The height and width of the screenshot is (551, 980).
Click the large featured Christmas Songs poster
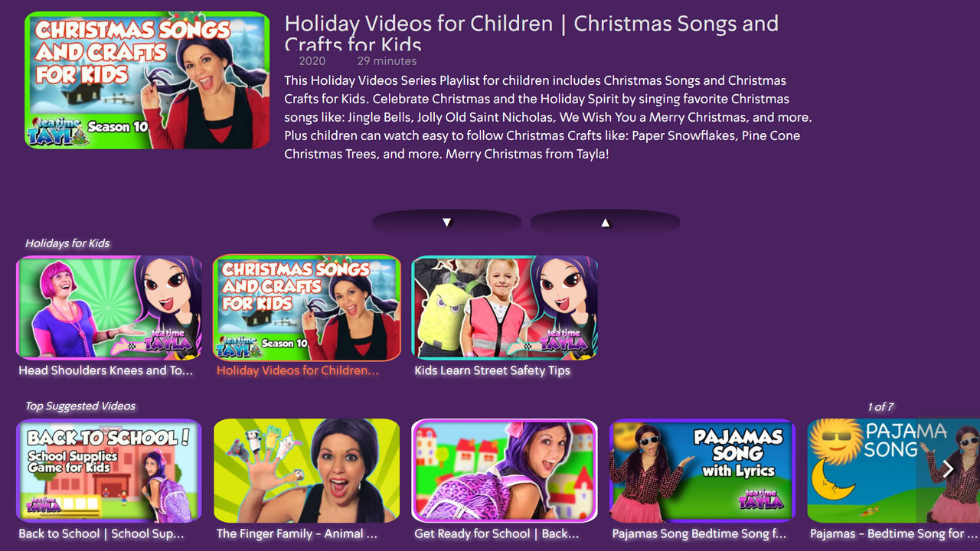[x=147, y=80]
